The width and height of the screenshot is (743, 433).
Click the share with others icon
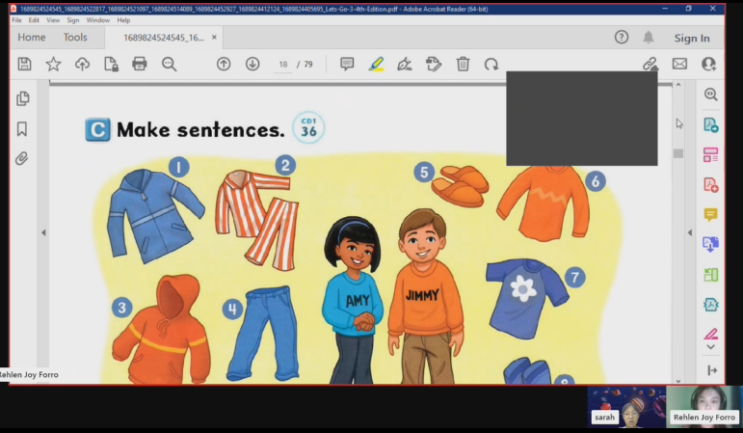point(708,64)
